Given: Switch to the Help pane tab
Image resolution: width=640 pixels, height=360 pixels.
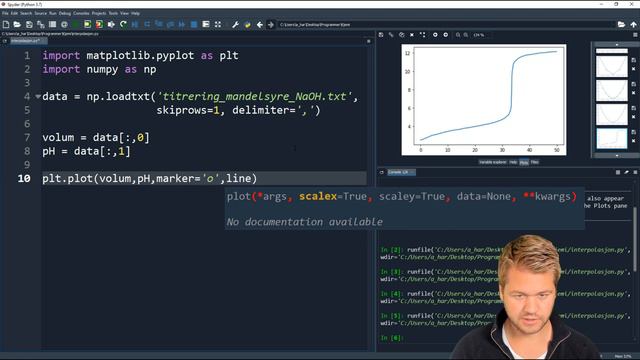Looking at the screenshot, I should pyautogui.click(x=513, y=162).
